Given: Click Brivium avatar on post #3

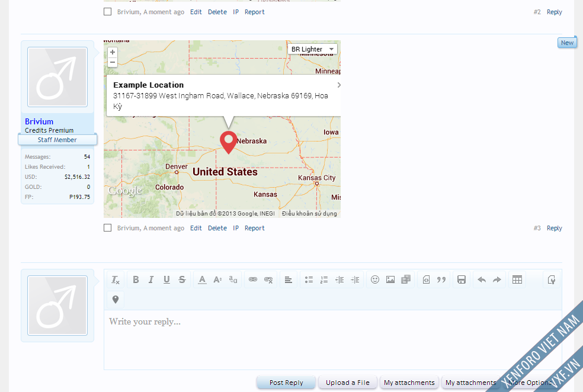Looking at the screenshot, I should click(57, 77).
